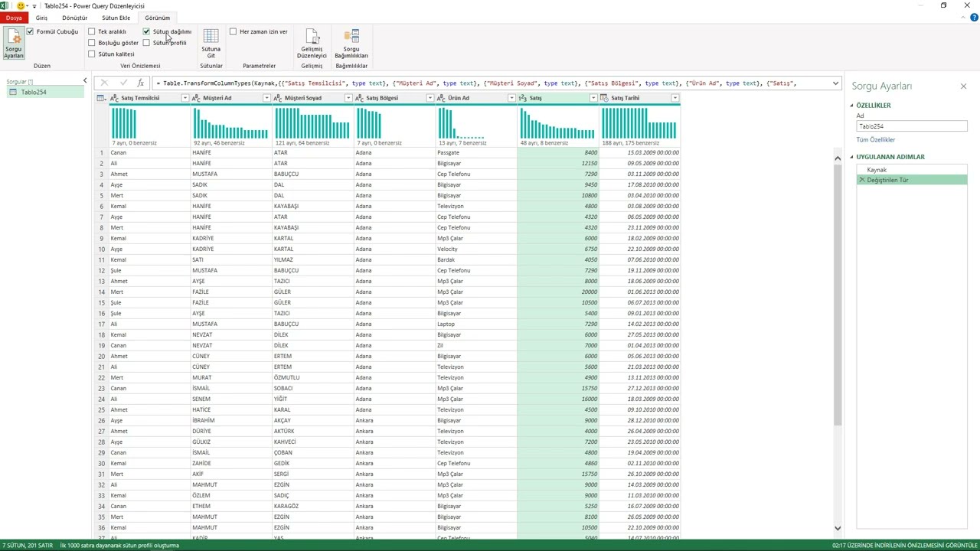
Task: Open Müşteri Ad column filter dropdown
Action: [266, 98]
